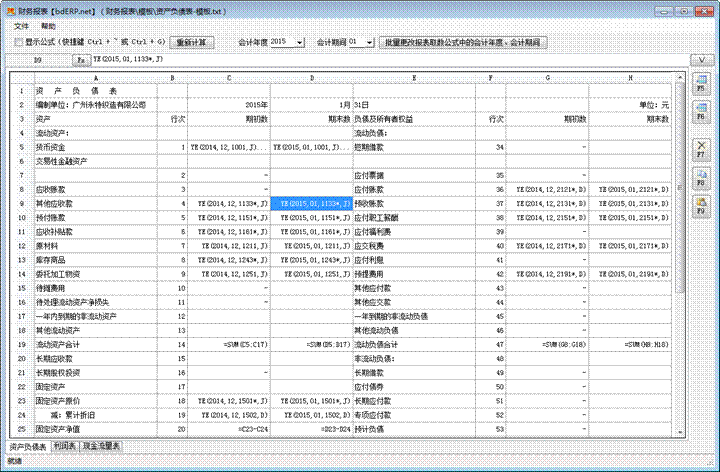Screen dimensions: 720x472
Task: Select the 短期借款 cell
Action: click(x=415, y=147)
